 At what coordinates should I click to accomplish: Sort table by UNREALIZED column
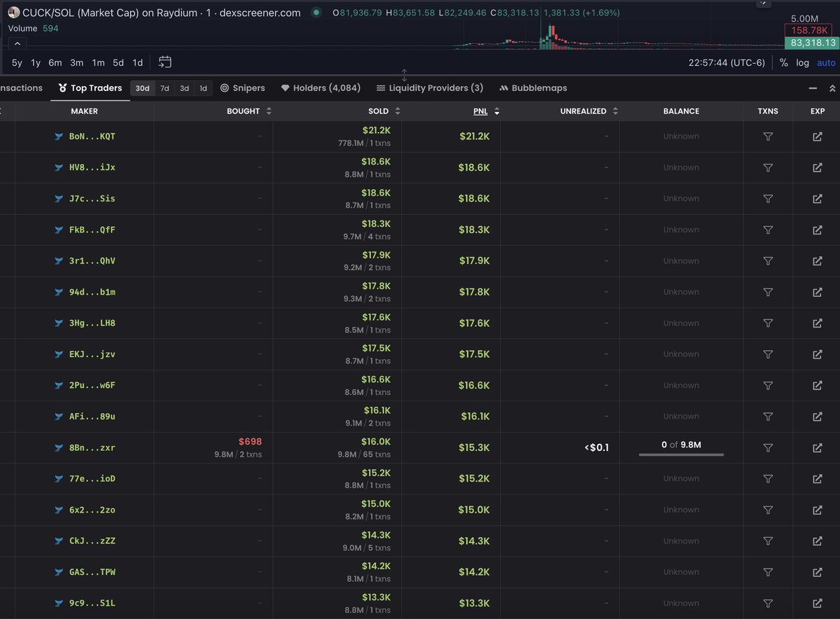point(589,111)
